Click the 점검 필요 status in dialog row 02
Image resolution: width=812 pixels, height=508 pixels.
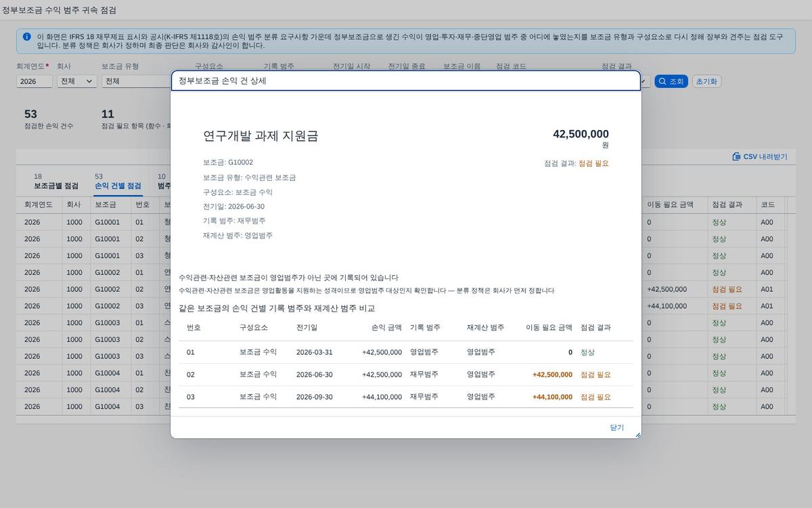(x=595, y=375)
